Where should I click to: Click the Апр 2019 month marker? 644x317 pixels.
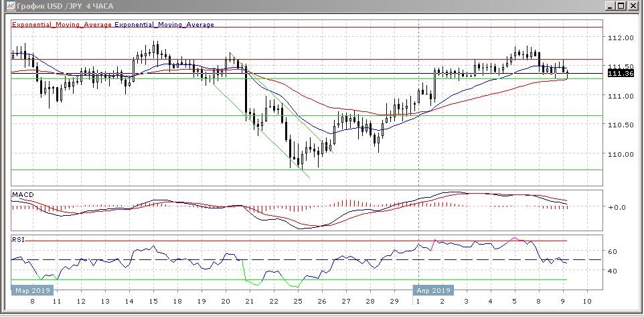(434, 291)
